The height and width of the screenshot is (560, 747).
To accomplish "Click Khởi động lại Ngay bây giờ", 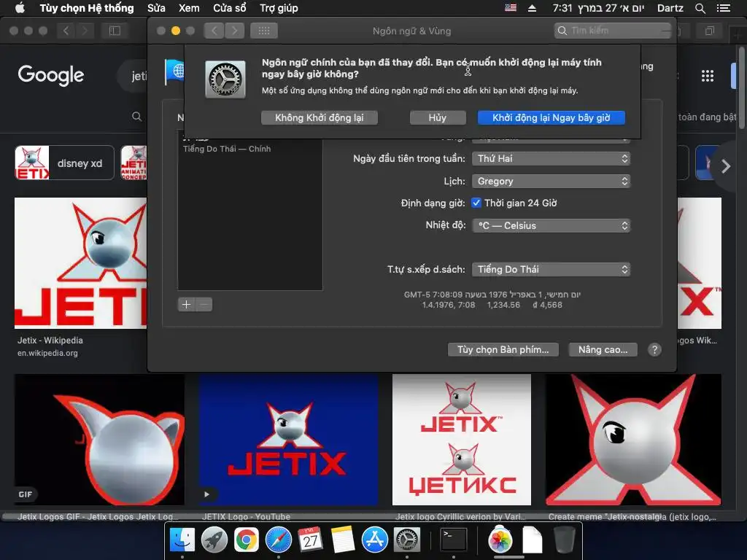I will pos(551,117).
